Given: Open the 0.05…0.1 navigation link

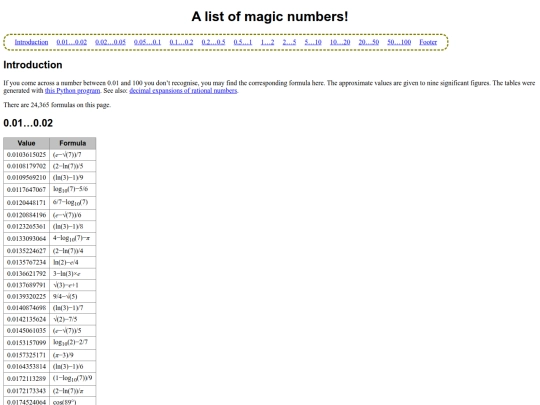Looking at the screenshot, I should [x=147, y=42].
